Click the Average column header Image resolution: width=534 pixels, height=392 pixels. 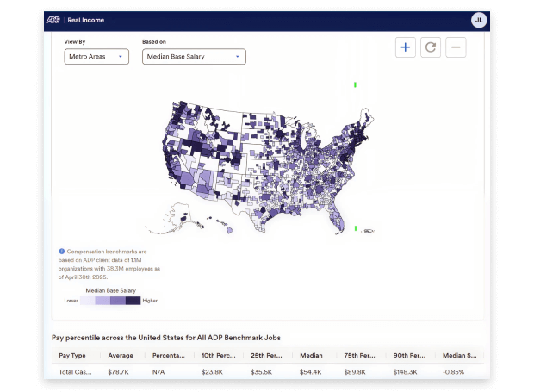[x=121, y=355]
